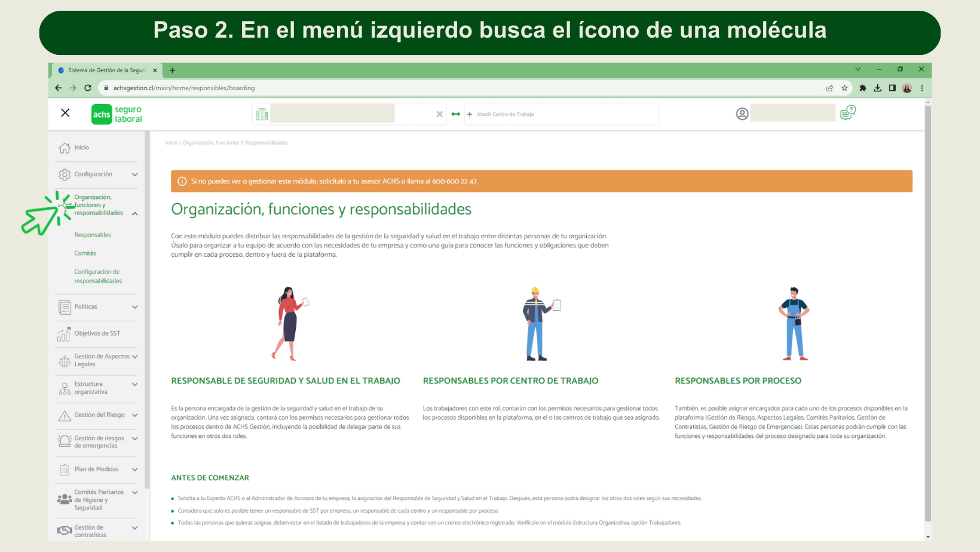The image size is (980, 552).
Task: Click the Objetivos de SST chart icon
Action: pyautogui.click(x=64, y=334)
